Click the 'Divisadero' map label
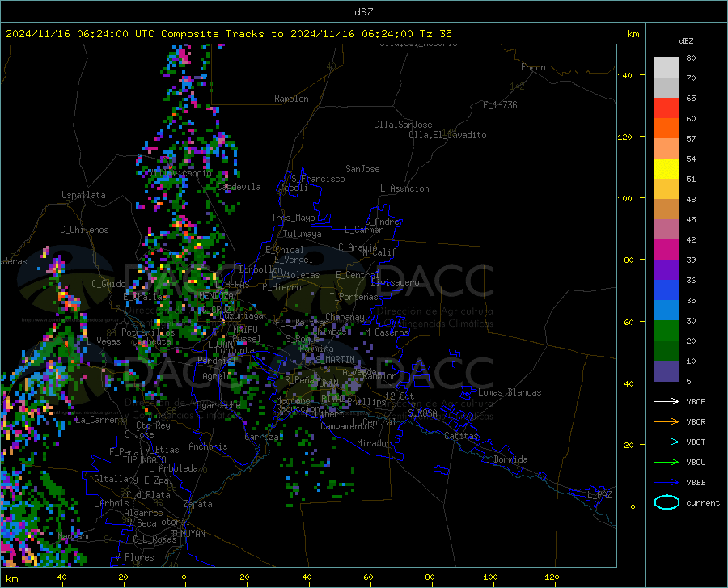 tap(395, 282)
